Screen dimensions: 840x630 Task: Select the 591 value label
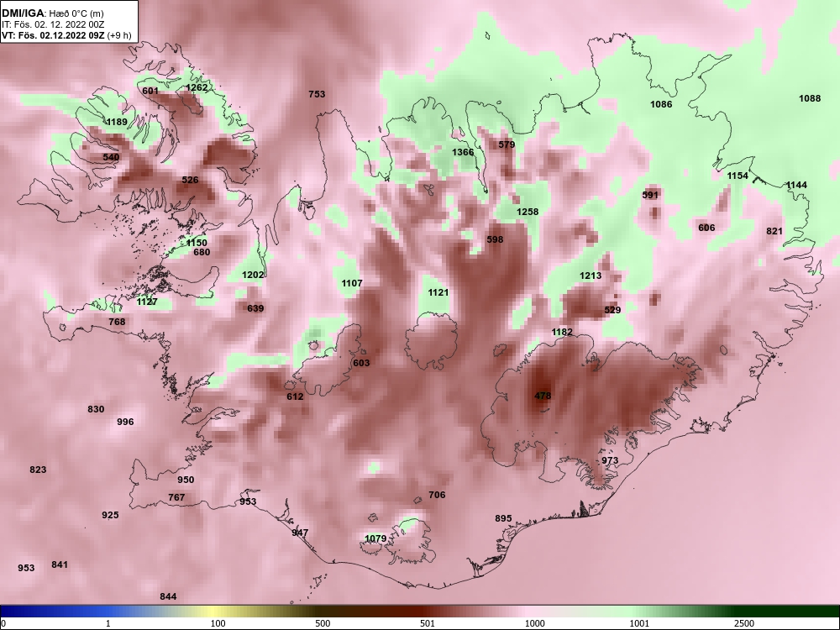pos(650,195)
